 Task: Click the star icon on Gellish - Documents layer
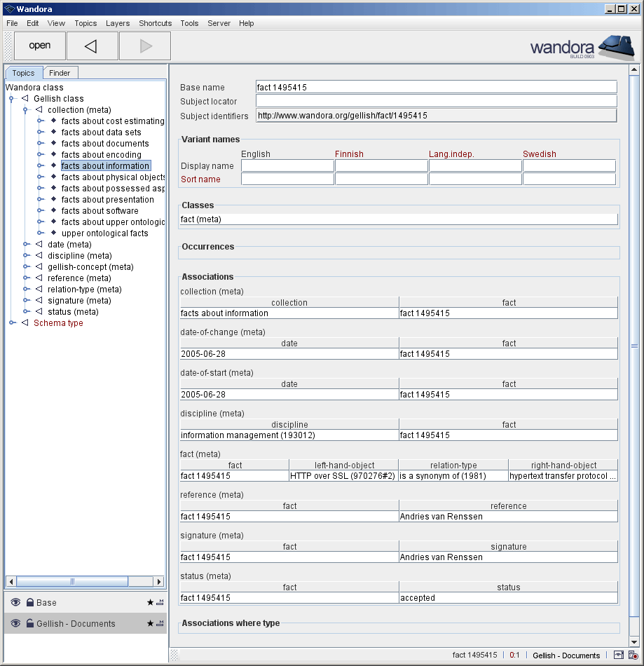[150, 624]
